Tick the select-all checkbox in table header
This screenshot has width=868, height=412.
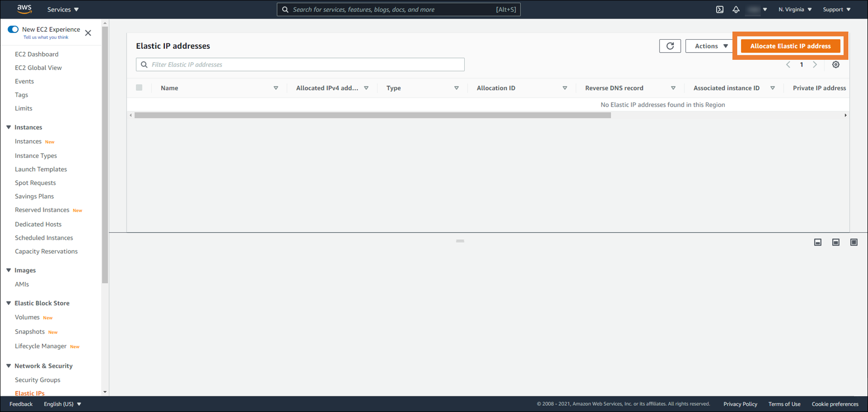point(139,88)
